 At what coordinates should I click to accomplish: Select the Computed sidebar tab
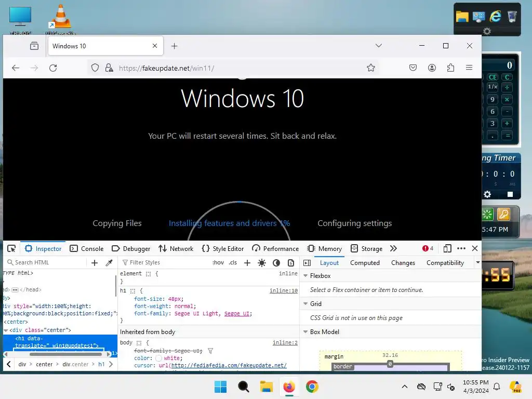pyautogui.click(x=365, y=263)
